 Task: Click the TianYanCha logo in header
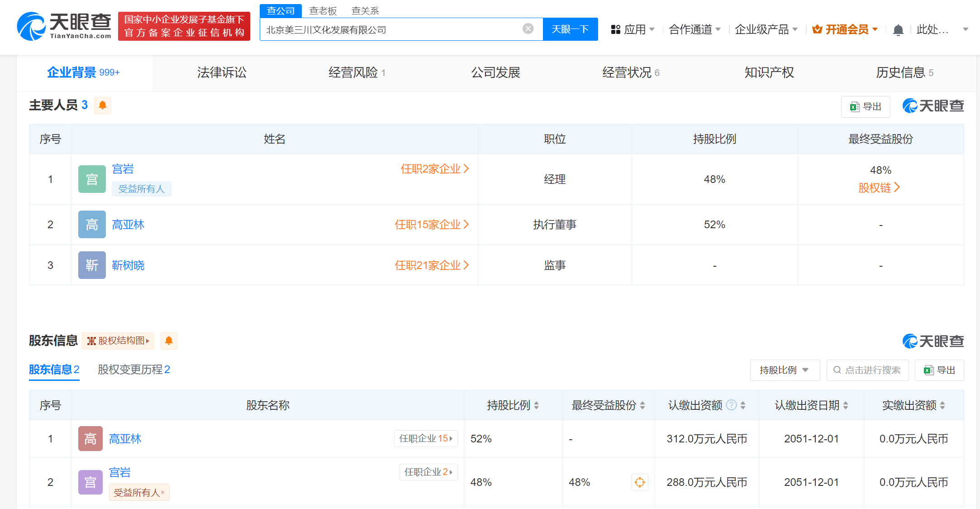click(64, 26)
